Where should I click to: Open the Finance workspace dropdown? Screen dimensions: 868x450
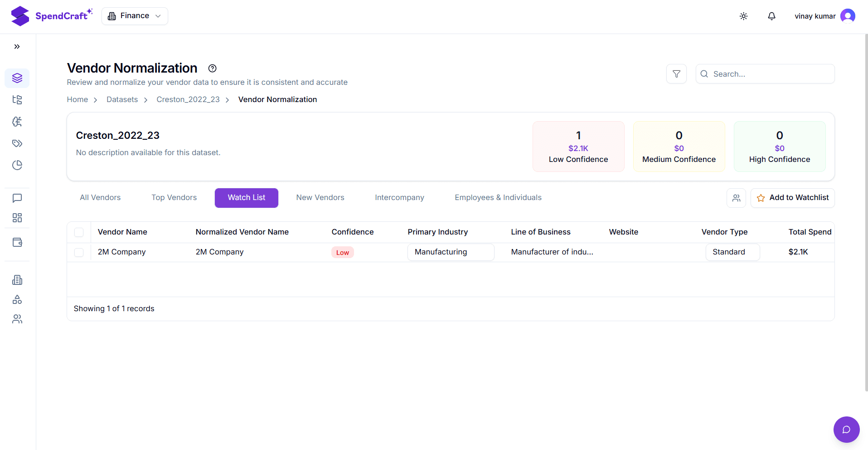point(135,16)
